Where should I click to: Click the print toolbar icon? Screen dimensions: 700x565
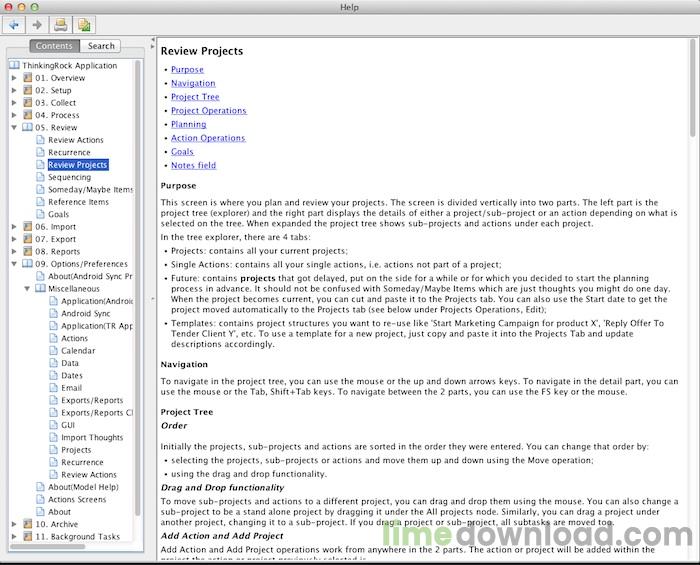[61, 25]
